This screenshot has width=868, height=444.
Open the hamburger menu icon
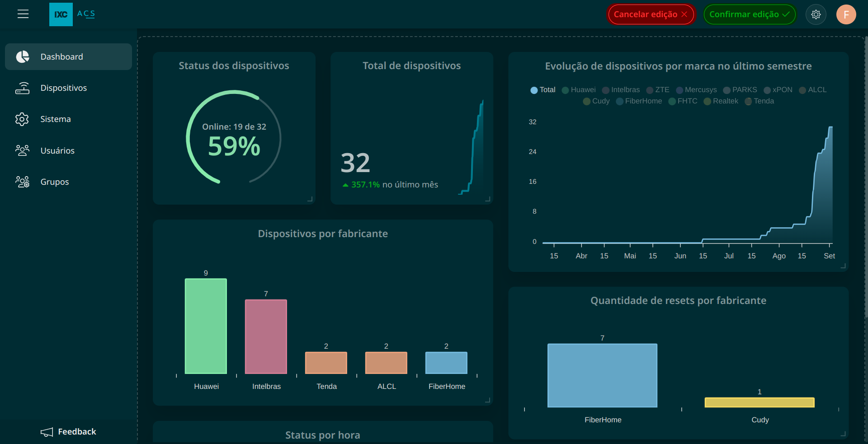click(x=23, y=14)
